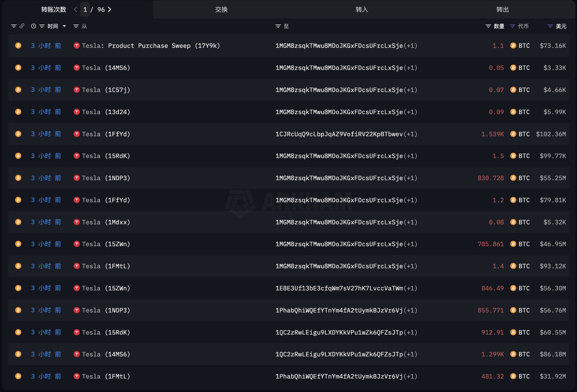Click the USD value $79.81K
Viewport: 577px width, 392px height.
pyautogui.click(x=553, y=200)
